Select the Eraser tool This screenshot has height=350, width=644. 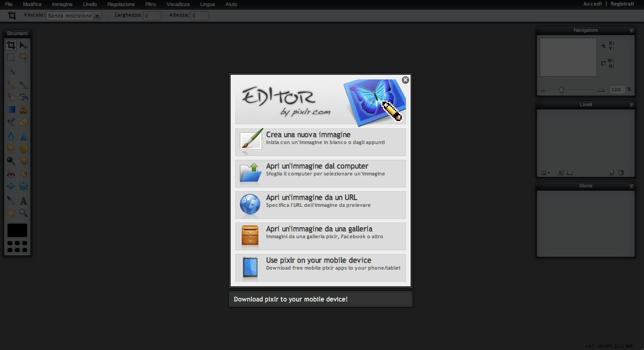[11, 97]
